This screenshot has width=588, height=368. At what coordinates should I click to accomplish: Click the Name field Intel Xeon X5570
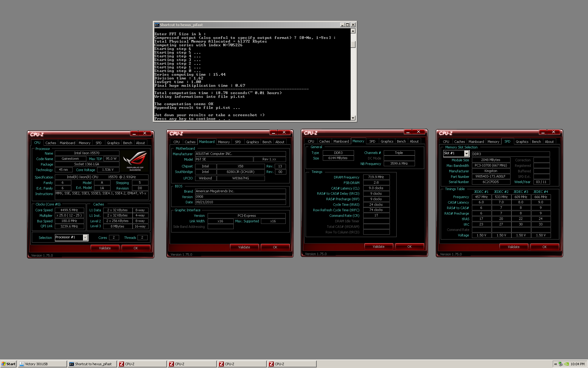87,153
